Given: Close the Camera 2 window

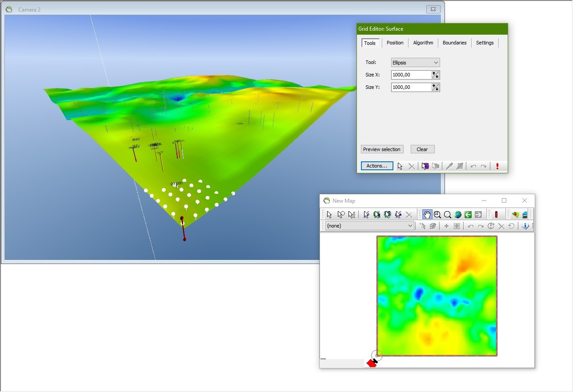Looking at the screenshot, I should tap(433, 9).
